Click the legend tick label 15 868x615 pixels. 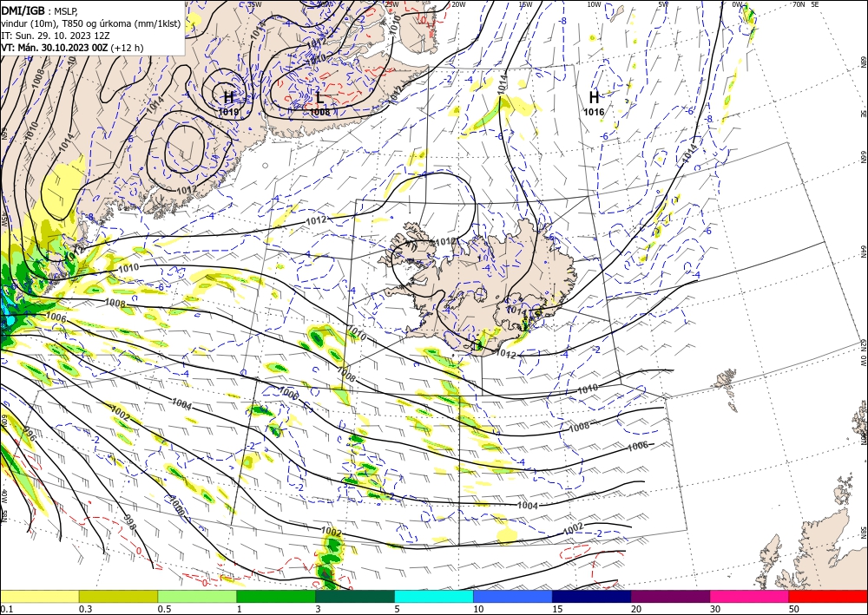(x=557, y=609)
